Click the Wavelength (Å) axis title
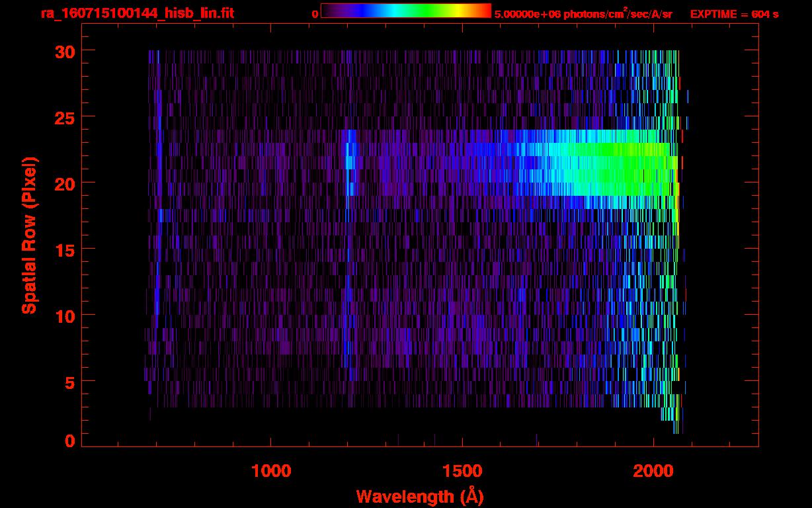 (x=419, y=496)
